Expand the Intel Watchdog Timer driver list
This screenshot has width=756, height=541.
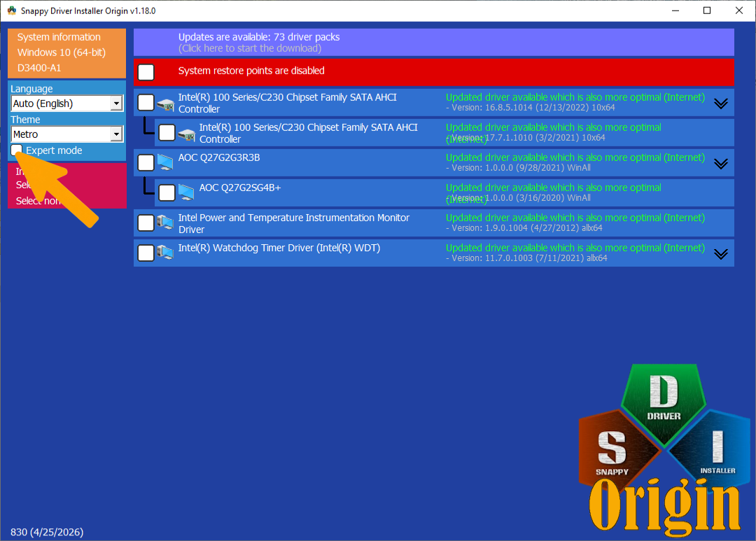coord(721,254)
